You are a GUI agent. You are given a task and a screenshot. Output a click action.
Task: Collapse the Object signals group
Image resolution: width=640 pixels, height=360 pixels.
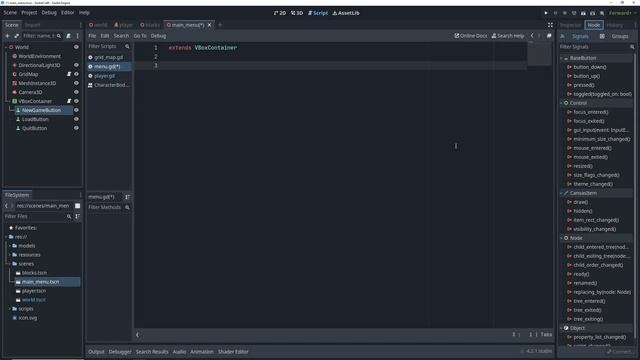562,328
